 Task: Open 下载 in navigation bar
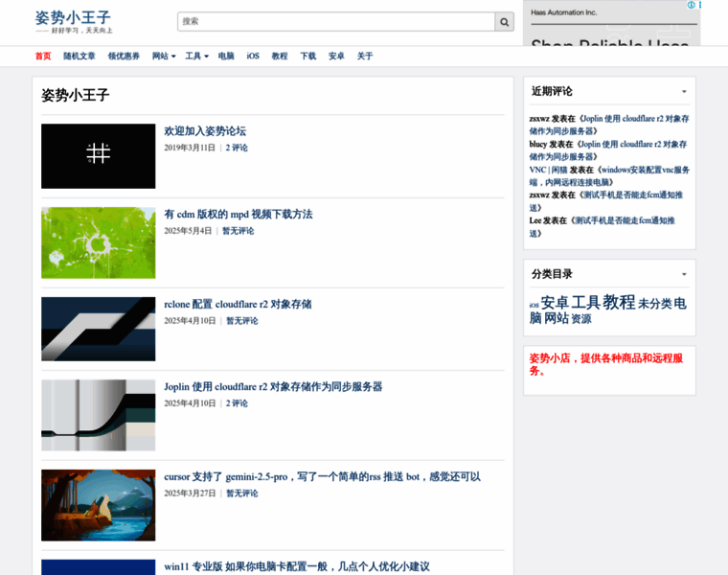307,57
